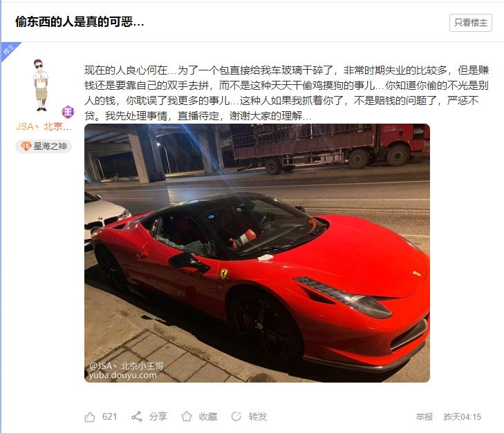Click the thumbs-up like icon
This screenshot has height=433, width=504.
(x=90, y=416)
